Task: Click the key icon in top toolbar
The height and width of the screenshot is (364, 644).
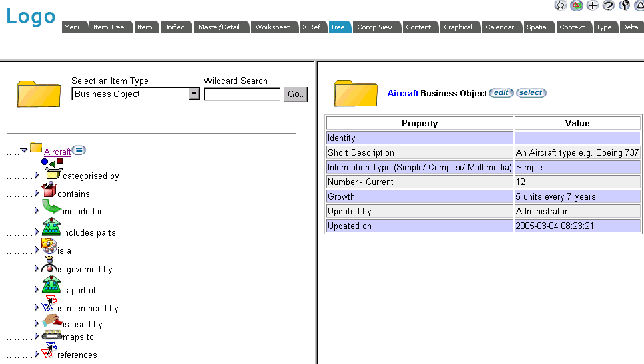Action: tap(624, 5)
